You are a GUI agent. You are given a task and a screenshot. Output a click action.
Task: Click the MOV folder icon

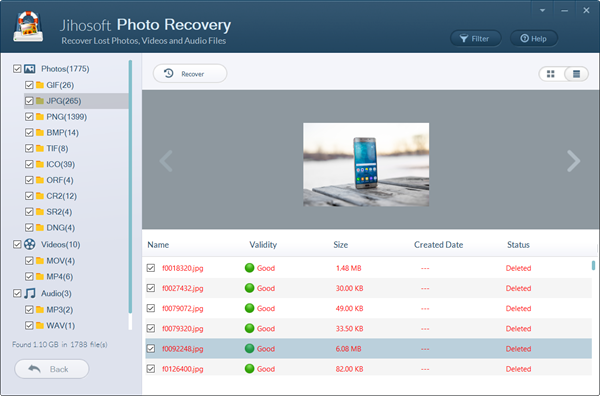pyautogui.click(x=40, y=261)
